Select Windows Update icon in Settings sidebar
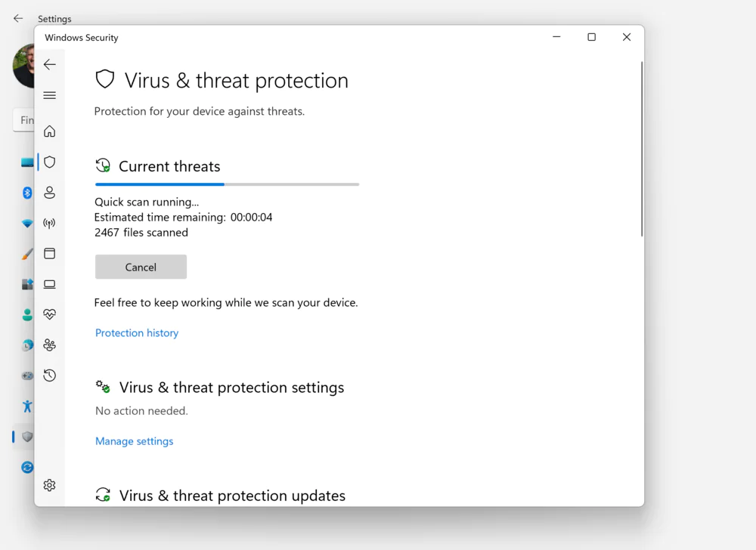Viewport: 756px width, 550px height. pyautogui.click(x=27, y=468)
